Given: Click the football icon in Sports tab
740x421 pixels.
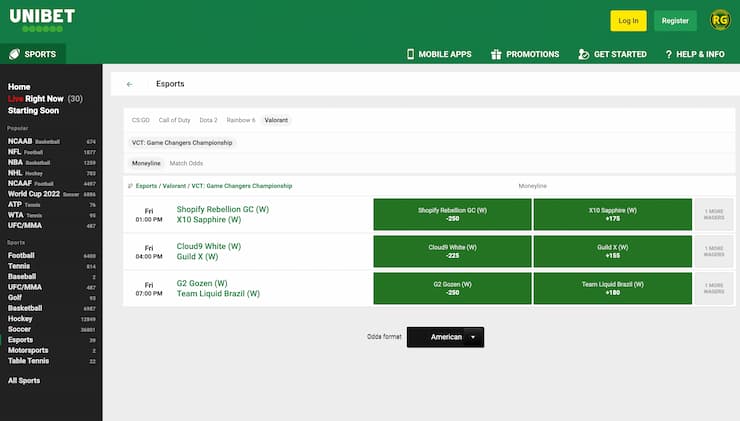Looking at the screenshot, I should [15, 54].
